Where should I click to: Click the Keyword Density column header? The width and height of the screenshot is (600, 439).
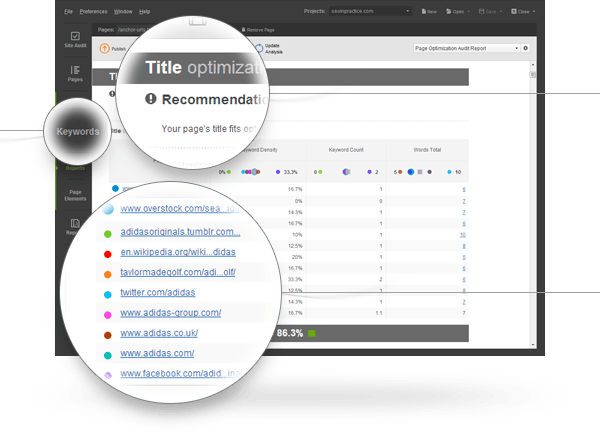260,150
